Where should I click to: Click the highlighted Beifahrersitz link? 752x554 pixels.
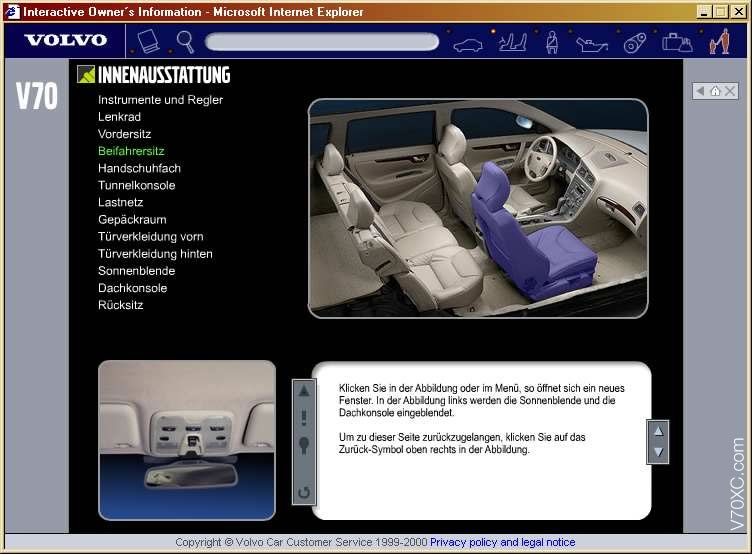[x=131, y=151]
